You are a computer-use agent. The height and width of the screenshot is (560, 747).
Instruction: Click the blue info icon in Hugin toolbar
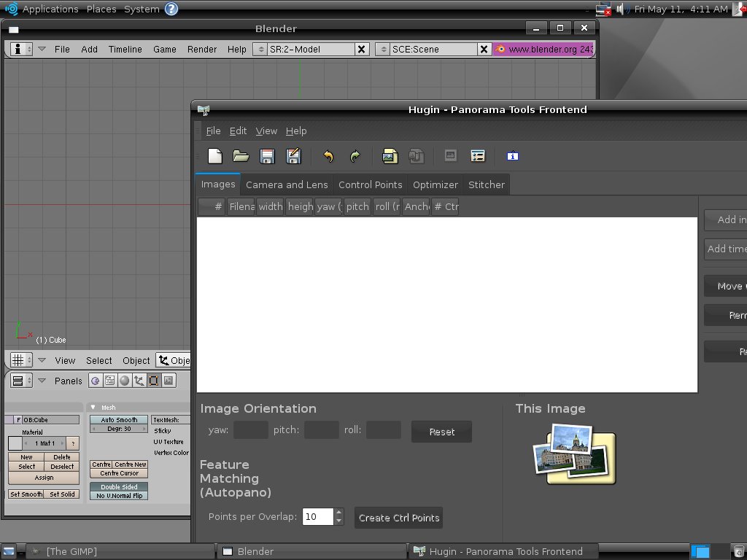[513, 156]
